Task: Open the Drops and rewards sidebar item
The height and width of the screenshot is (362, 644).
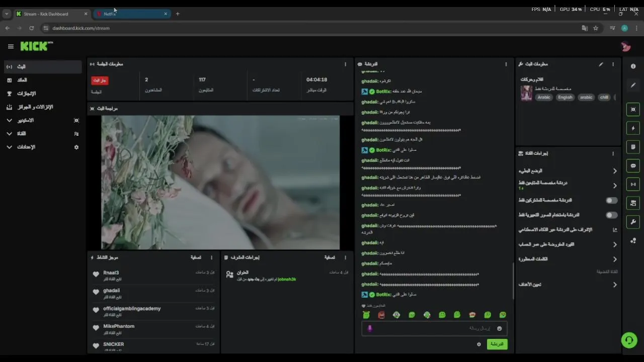Action: point(43,107)
